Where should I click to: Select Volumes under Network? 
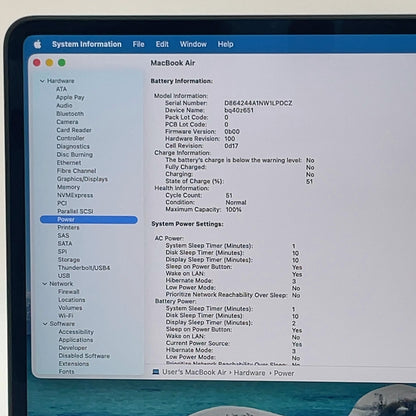coord(70,308)
